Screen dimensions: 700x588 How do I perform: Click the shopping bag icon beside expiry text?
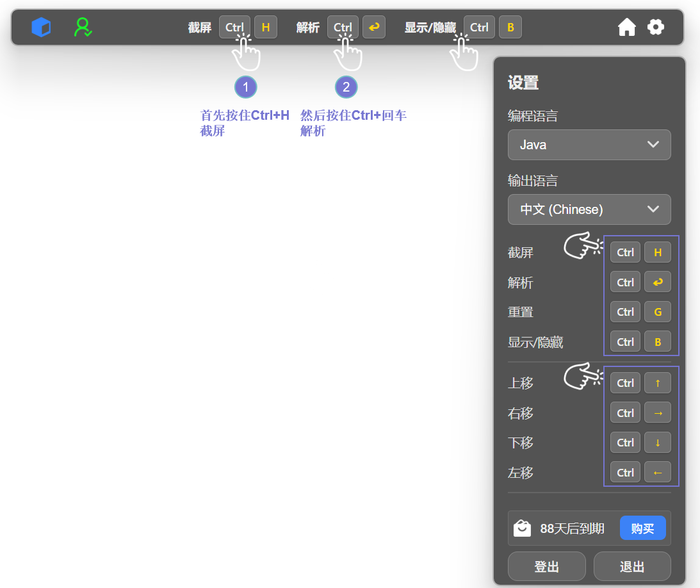pos(523,528)
